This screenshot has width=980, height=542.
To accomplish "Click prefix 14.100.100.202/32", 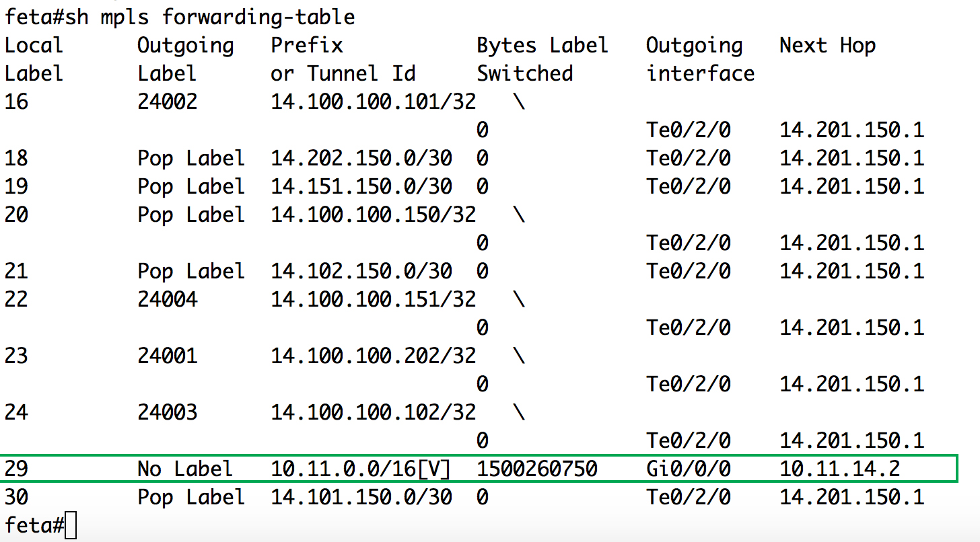I will tap(374, 356).
